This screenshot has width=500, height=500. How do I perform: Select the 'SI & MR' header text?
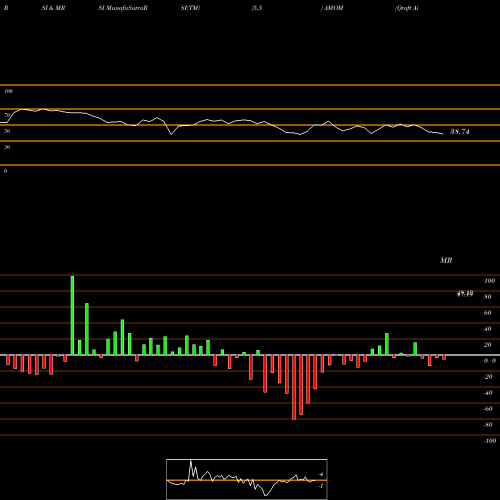click(x=53, y=8)
